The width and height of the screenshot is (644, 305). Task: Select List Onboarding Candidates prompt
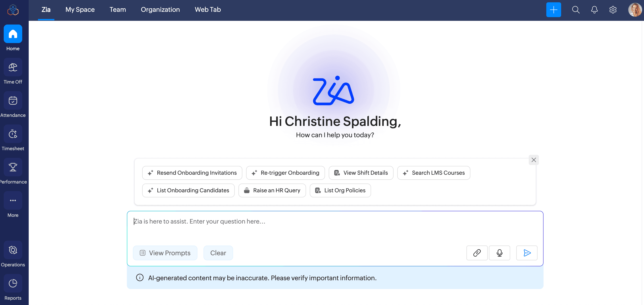point(188,190)
